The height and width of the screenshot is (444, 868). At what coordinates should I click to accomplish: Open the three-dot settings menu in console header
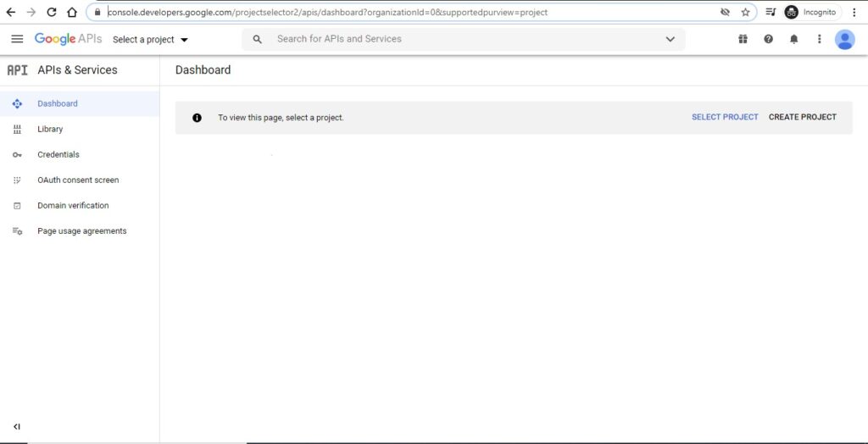coord(820,39)
